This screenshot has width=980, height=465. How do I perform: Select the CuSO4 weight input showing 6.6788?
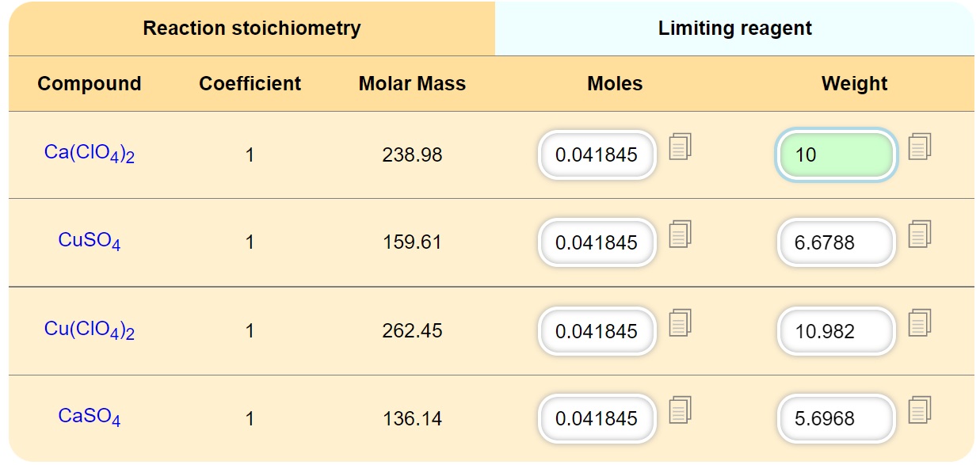pyautogui.click(x=836, y=242)
